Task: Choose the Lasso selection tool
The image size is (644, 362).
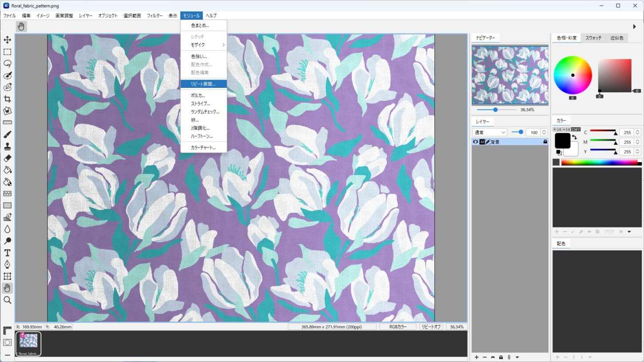Action: [x=8, y=64]
